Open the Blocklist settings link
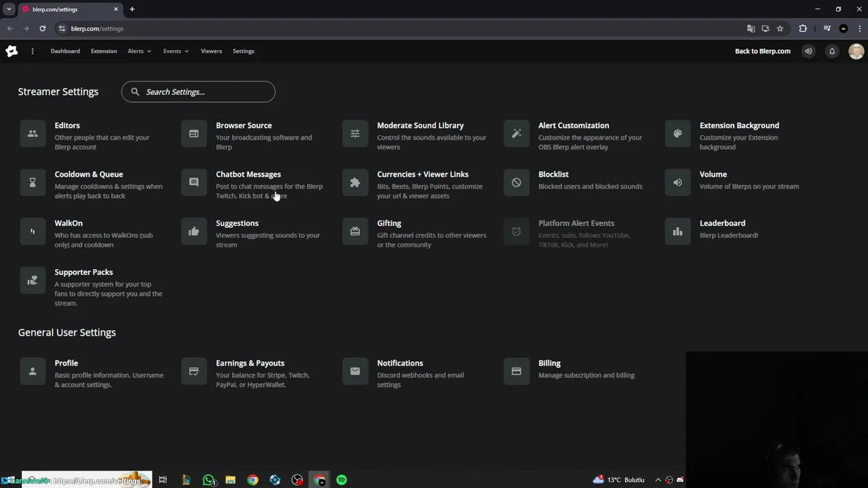This screenshot has width=868, height=488. 553,174
